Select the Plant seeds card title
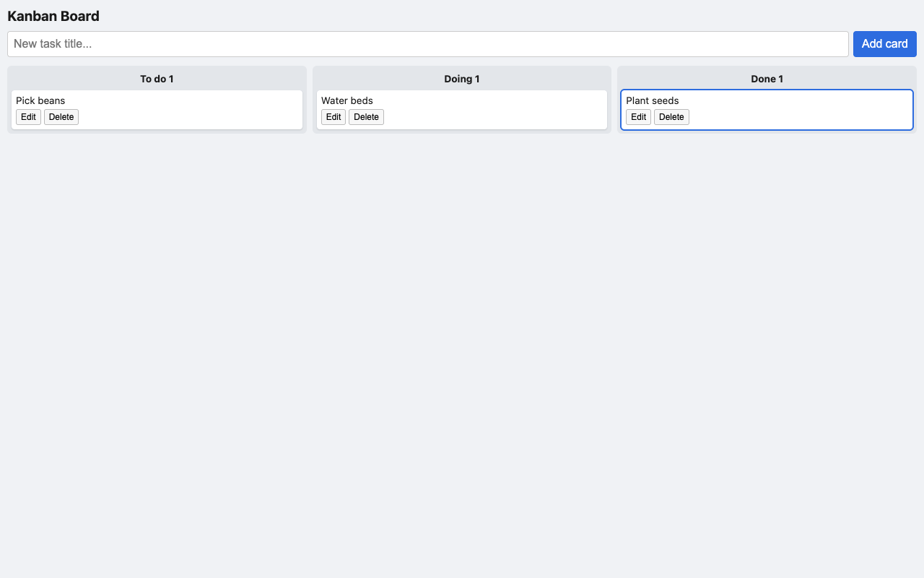 (x=653, y=100)
